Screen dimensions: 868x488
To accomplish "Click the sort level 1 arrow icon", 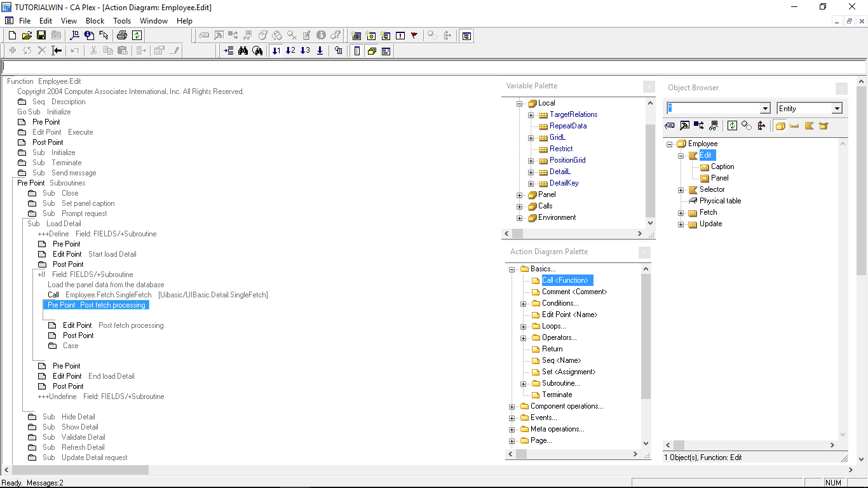I will point(276,50).
